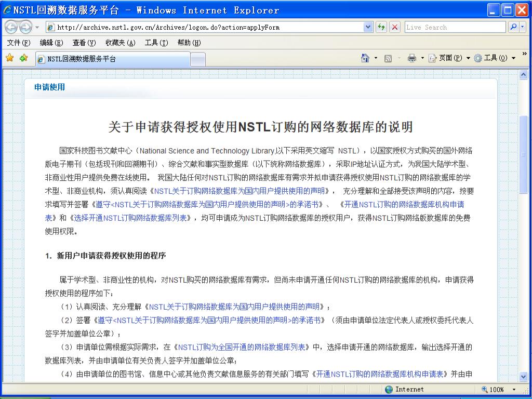The height and width of the screenshot is (399, 532).
Task: Open the 编辑(E) menu
Action: [51, 43]
